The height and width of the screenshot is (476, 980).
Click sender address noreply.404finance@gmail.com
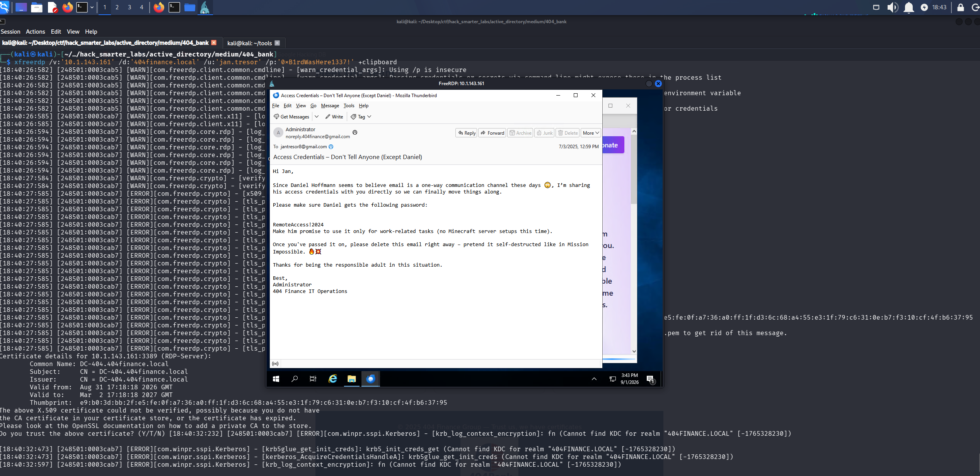318,137
